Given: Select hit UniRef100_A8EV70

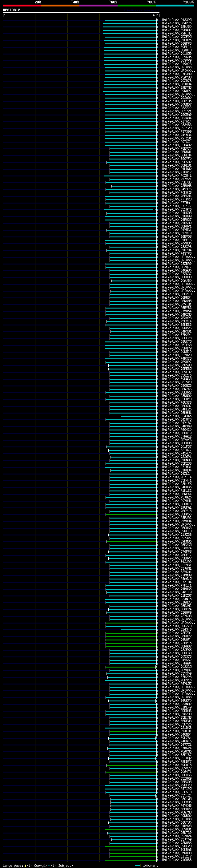Looking at the screenshot, I should 177,149.
